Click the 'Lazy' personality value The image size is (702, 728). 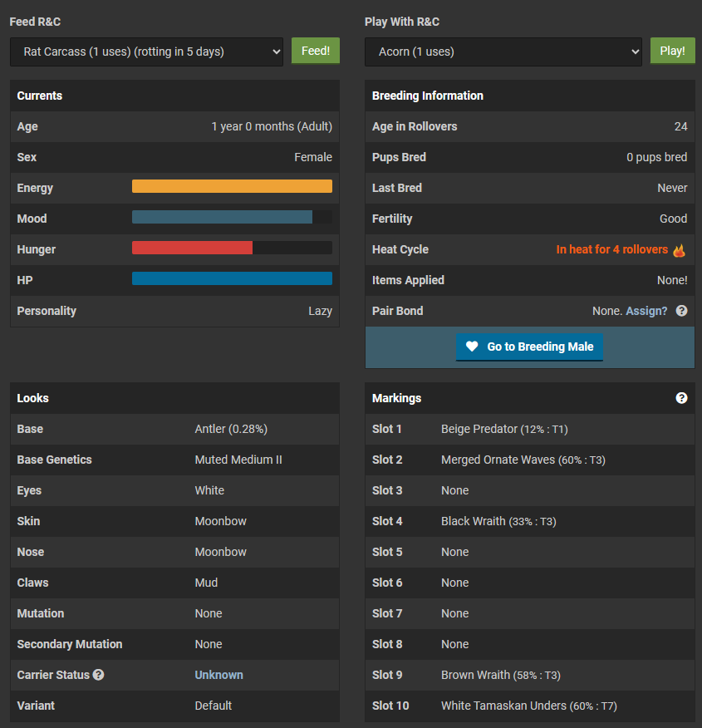(320, 311)
